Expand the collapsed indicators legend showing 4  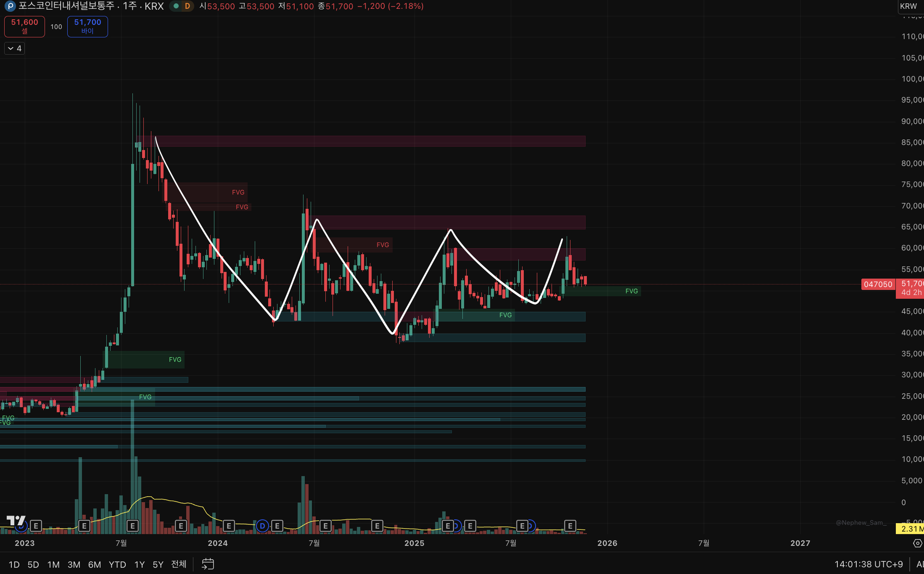[15, 48]
